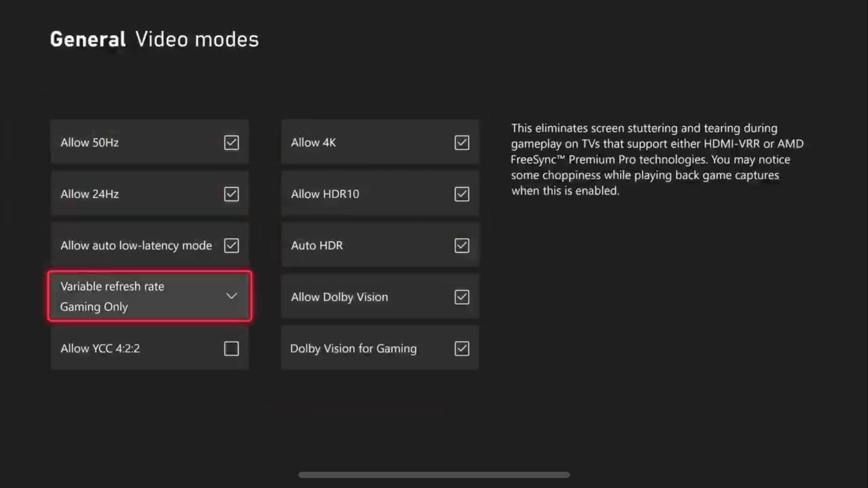Select the General settings section heading
Screen dimensions: 868x488
tap(87, 38)
